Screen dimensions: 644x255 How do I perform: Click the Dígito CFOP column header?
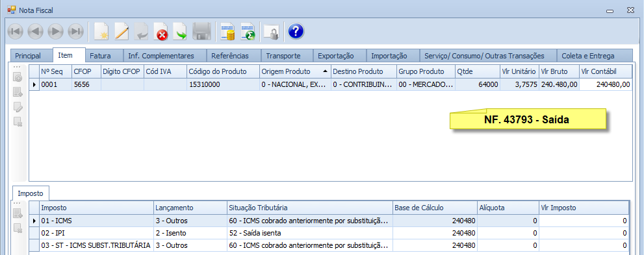(x=122, y=71)
